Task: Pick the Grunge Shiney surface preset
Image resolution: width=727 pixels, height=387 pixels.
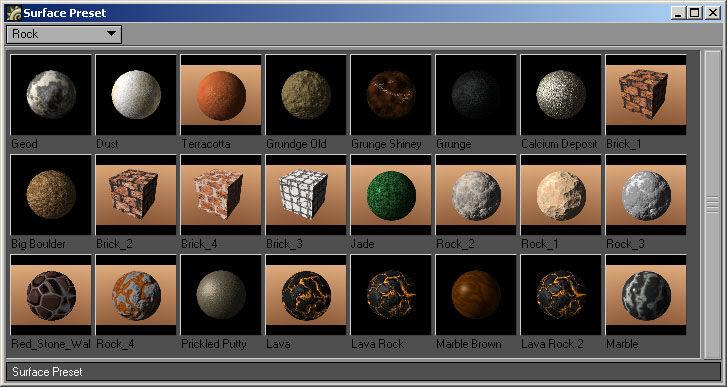Action: point(391,95)
